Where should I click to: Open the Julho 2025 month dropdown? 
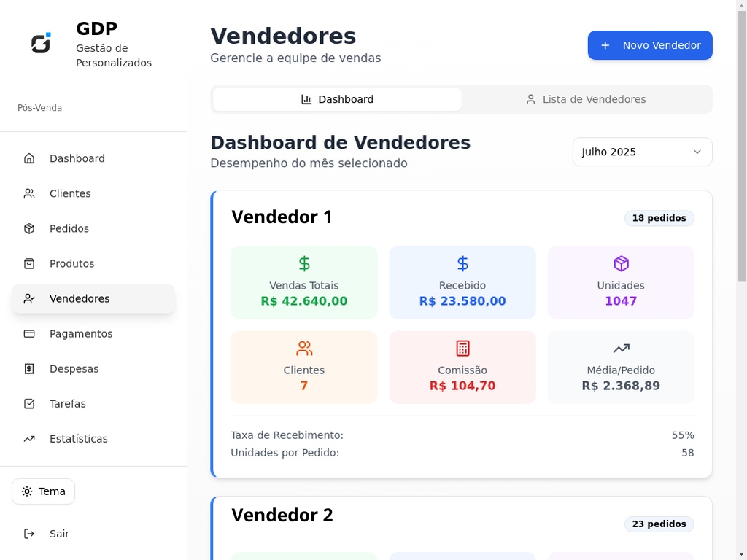(x=642, y=152)
